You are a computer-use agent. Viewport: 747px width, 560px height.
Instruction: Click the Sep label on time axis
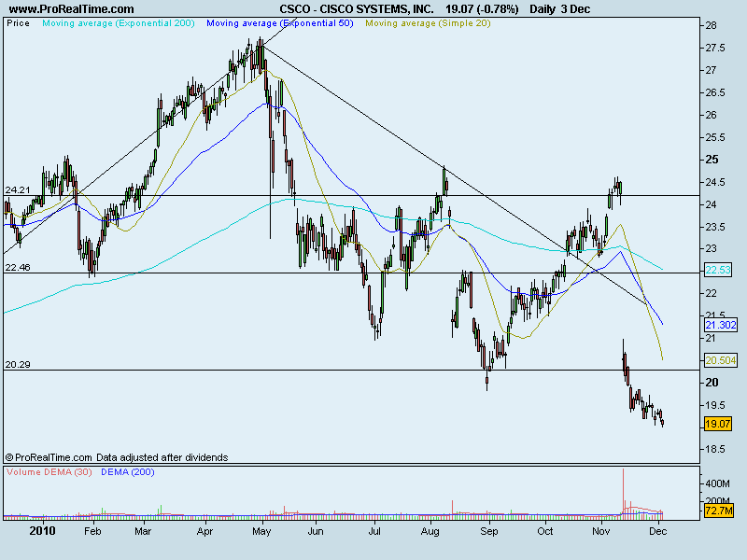click(488, 531)
